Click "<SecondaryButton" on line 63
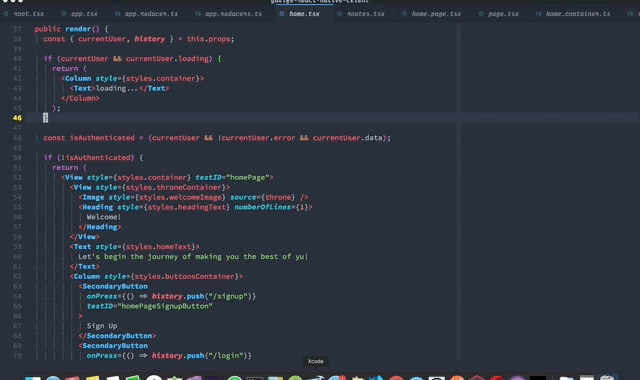 (113, 287)
